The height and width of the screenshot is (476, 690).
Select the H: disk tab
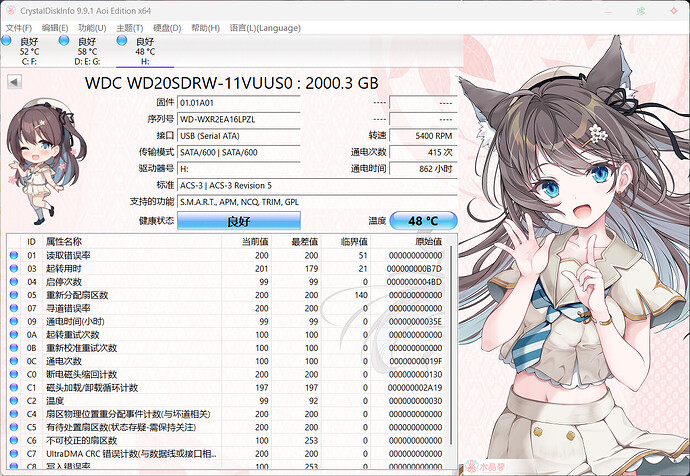145,51
